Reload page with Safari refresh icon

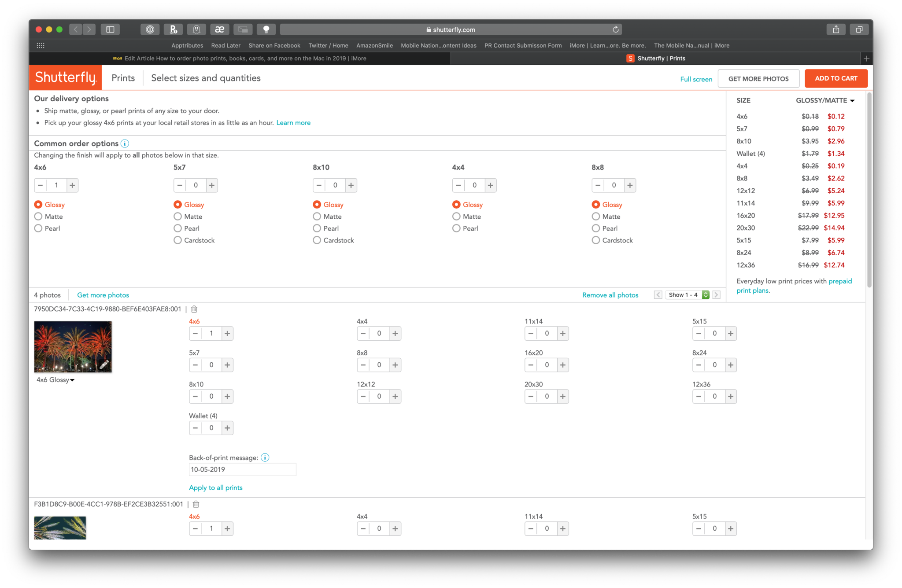pos(615,29)
